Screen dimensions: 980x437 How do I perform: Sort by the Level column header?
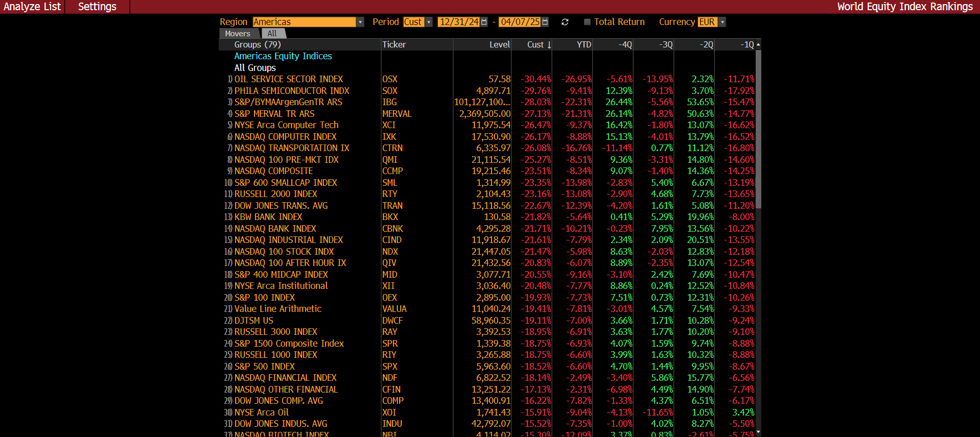[482, 45]
